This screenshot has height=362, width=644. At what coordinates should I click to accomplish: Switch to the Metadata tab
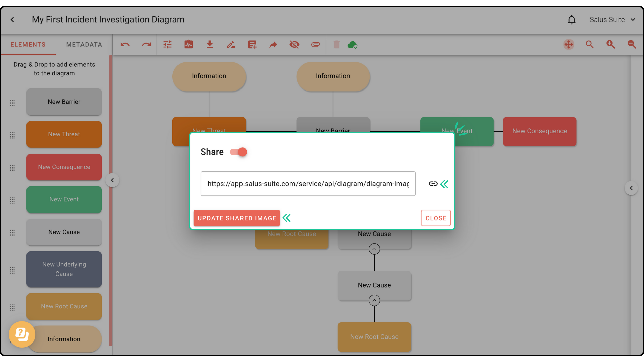click(x=84, y=45)
